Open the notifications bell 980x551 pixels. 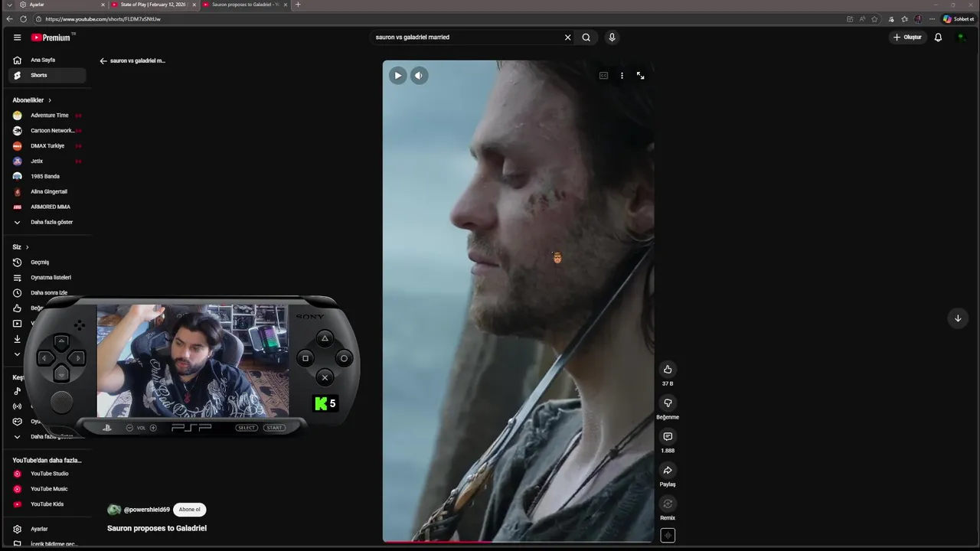click(x=938, y=37)
